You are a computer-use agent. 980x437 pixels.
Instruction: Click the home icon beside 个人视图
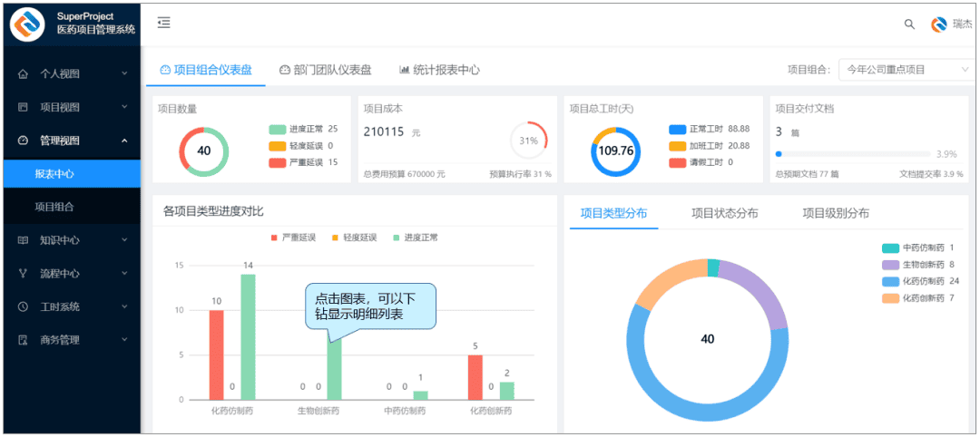23,74
